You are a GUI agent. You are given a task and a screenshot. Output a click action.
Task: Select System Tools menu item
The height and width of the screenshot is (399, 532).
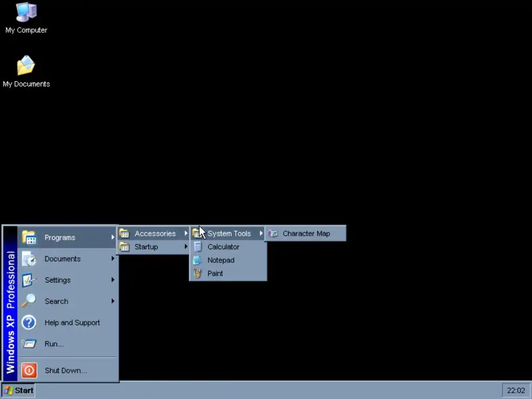click(x=228, y=233)
